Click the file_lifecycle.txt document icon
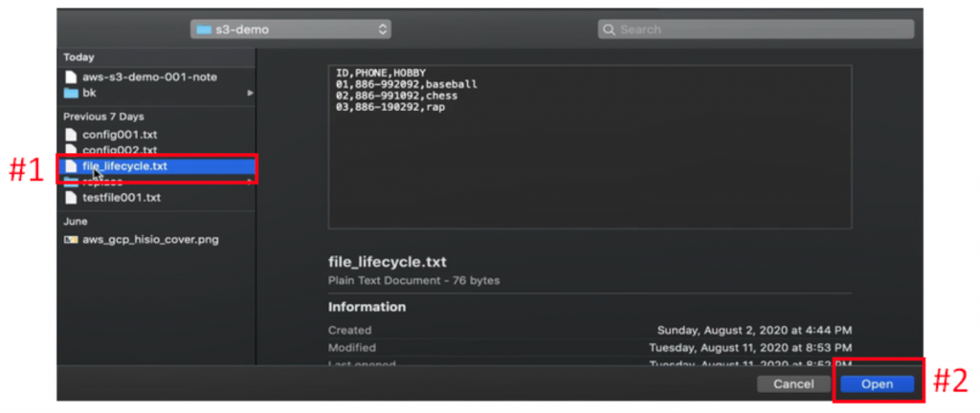 pyautogui.click(x=71, y=166)
